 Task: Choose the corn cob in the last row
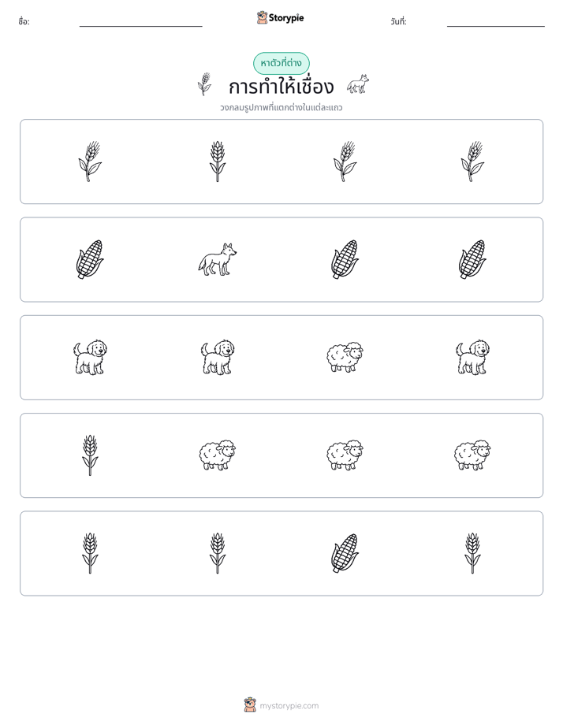345,553
